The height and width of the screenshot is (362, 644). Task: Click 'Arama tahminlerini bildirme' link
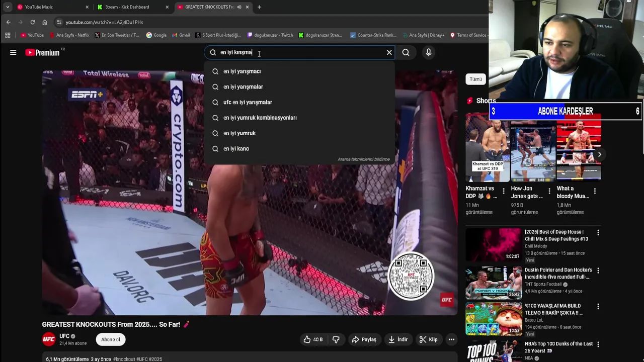[363, 159]
